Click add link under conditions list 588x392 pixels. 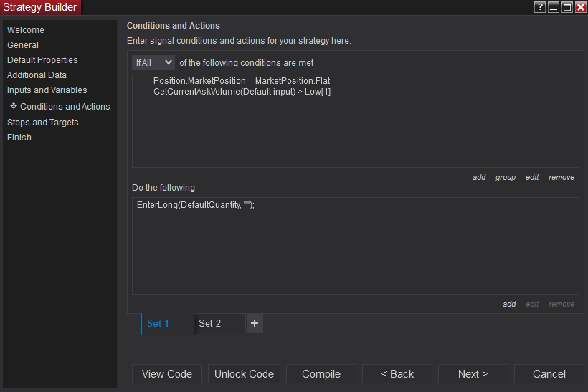479,177
